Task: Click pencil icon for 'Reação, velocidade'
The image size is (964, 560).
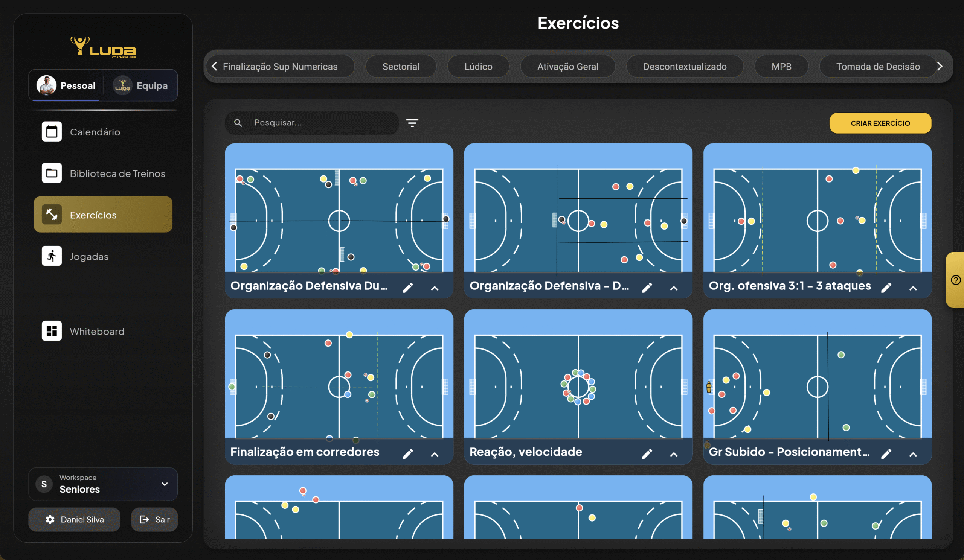Action: (x=647, y=454)
